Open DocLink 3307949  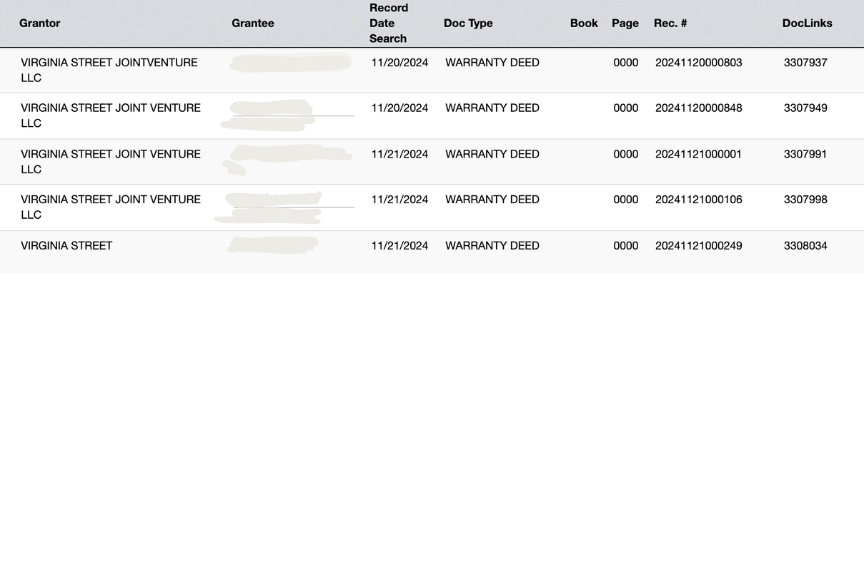805,108
